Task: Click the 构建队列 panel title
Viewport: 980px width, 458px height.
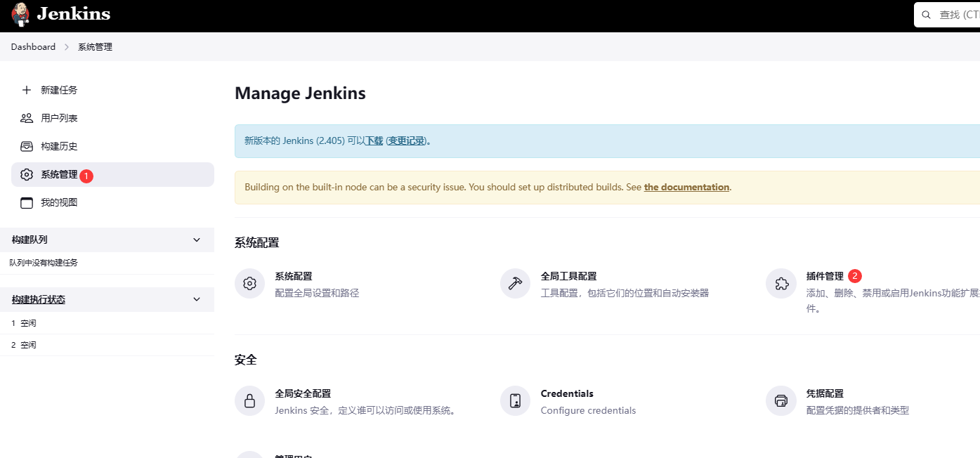Action: click(30, 240)
